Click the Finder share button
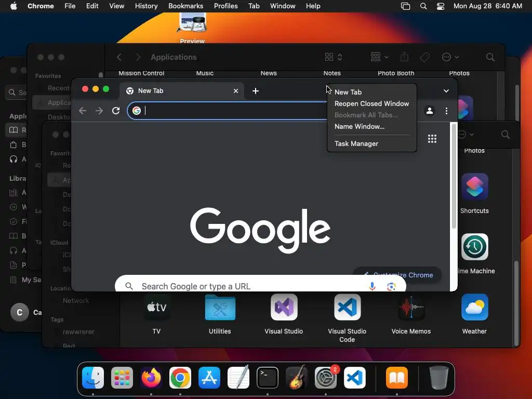The width and height of the screenshot is (532, 399). tap(404, 57)
